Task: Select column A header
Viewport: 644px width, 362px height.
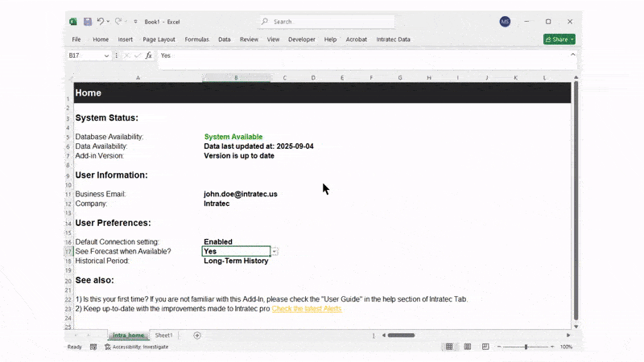Action: 138,77
